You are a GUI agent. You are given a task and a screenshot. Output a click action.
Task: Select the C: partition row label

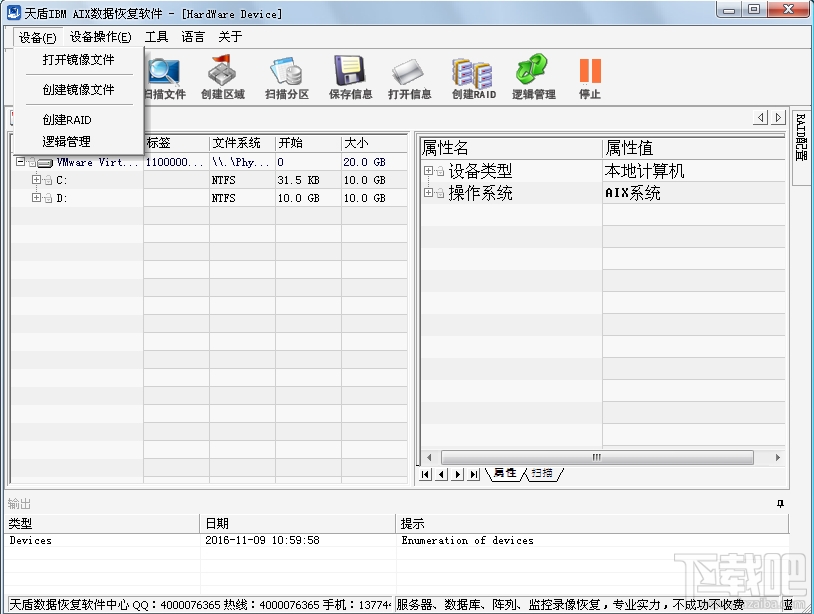62,180
